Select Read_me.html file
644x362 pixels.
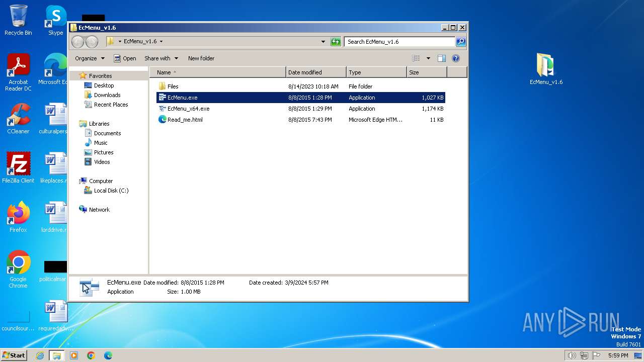301,120
